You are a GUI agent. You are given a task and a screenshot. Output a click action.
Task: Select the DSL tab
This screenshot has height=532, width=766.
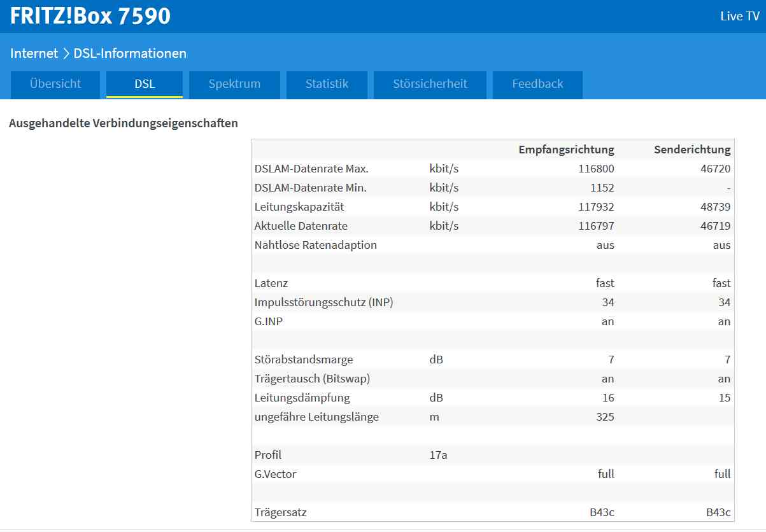point(145,84)
